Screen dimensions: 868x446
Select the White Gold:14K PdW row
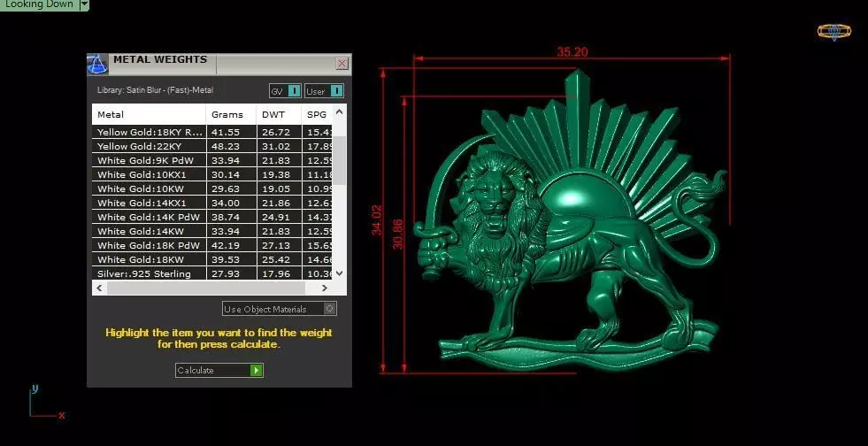click(x=212, y=218)
